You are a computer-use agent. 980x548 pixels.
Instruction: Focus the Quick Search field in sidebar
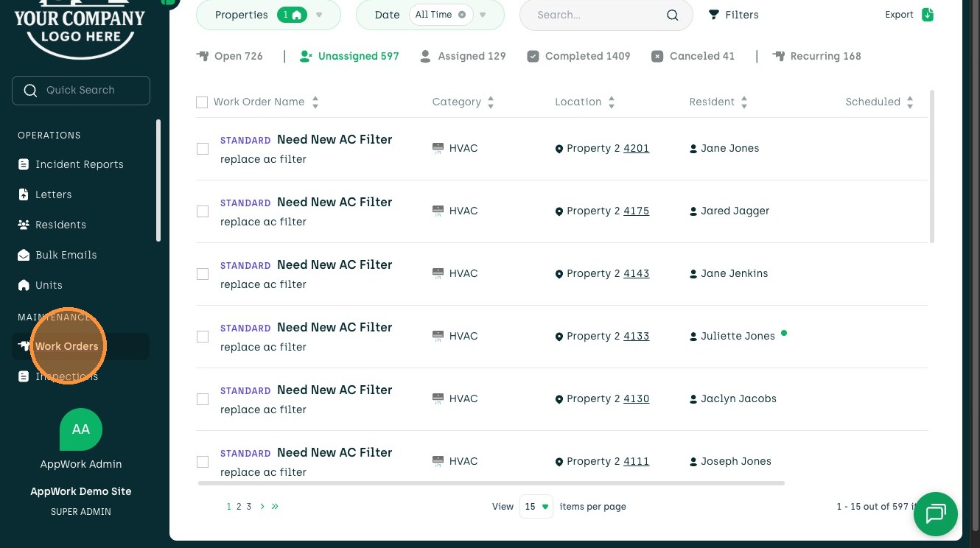(81, 91)
